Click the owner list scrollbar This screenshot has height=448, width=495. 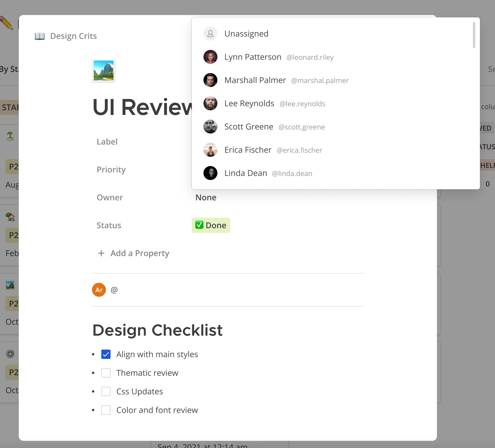click(x=474, y=35)
